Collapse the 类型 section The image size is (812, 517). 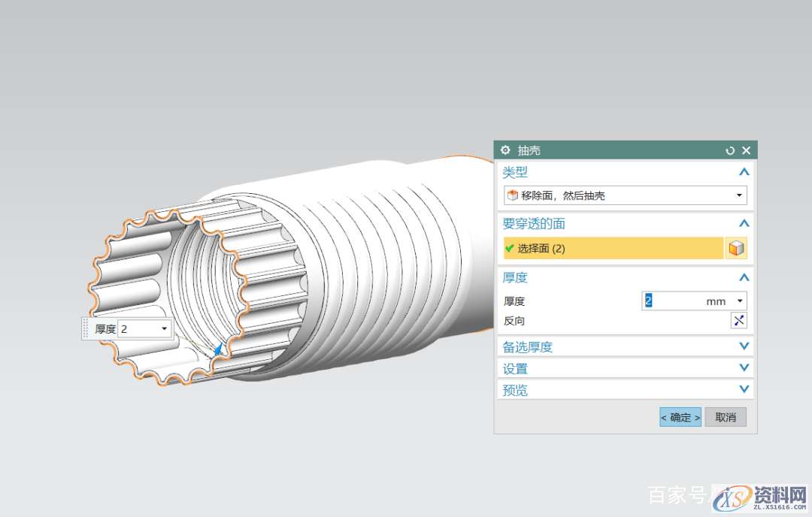click(x=744, y=172)
